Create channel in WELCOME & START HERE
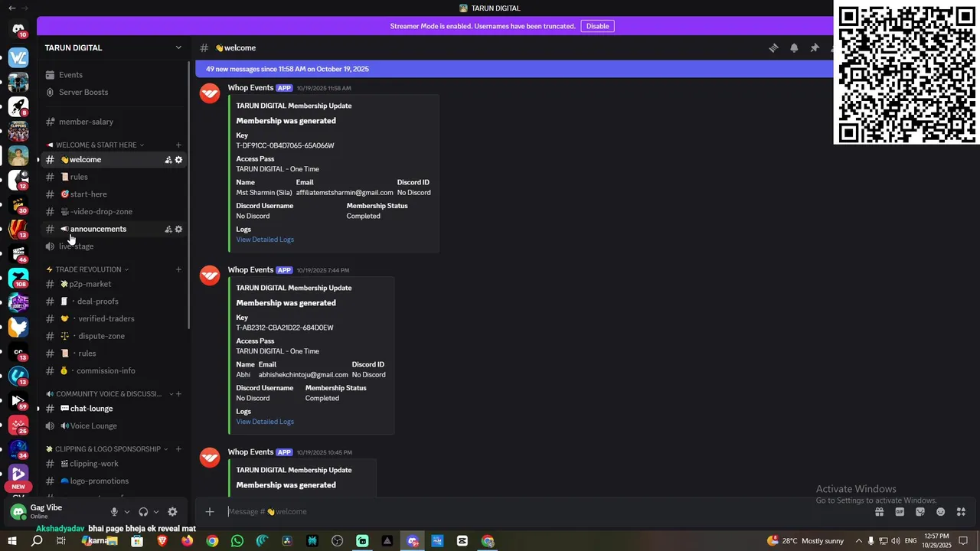The height and width of the screenshot is (551, 980). coord(178,145)
